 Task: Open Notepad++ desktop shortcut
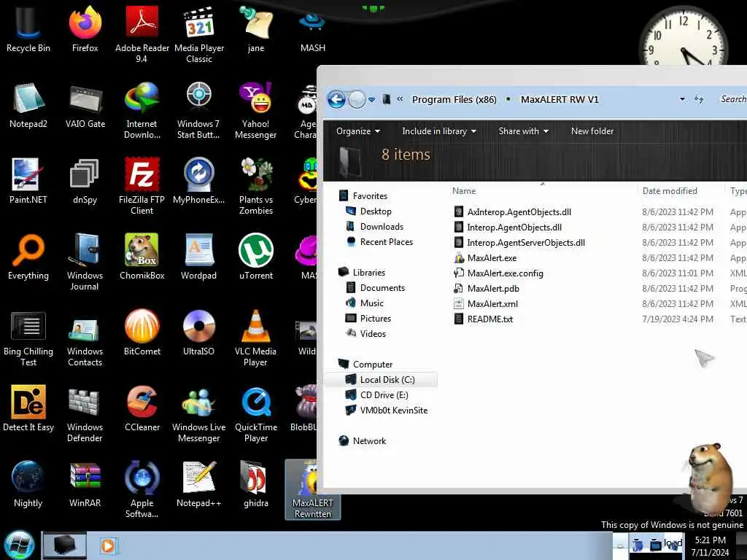198,484
